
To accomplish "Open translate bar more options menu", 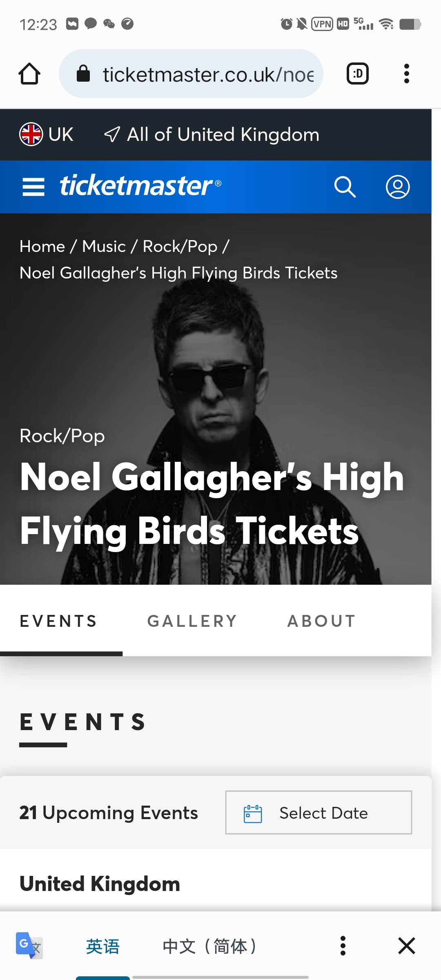I will tap(343, 945).
